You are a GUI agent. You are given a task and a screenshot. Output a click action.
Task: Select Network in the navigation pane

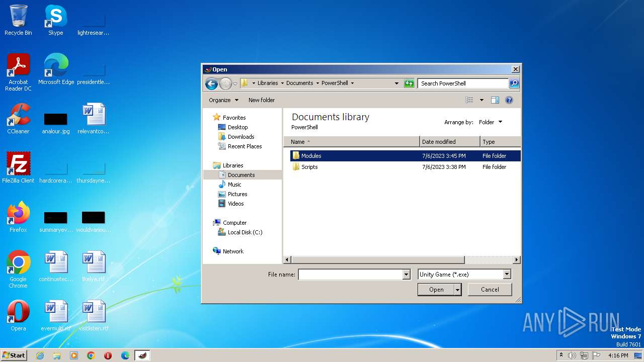click(233, 251)
